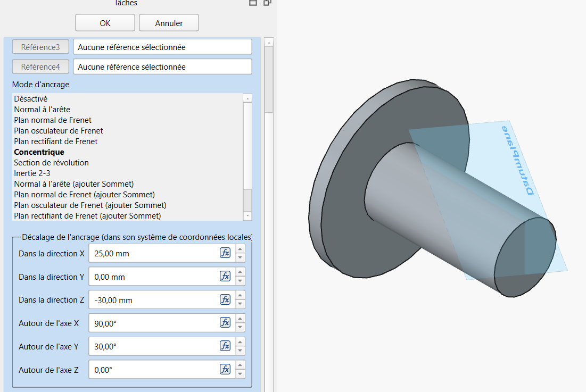586x392 pixels.
Task: Select the Désactivé anchoring mode
Action: coord(31,99)
